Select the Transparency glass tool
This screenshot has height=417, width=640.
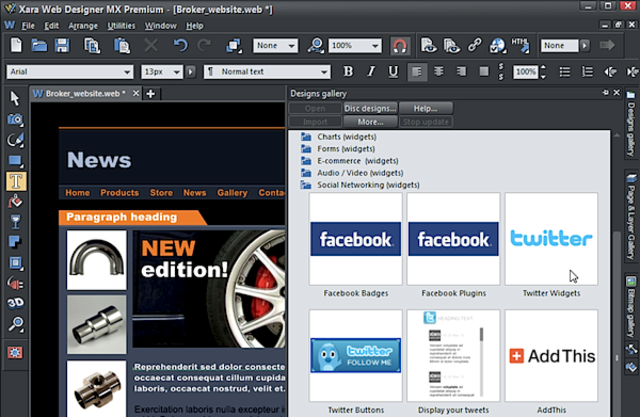[15, 222]
